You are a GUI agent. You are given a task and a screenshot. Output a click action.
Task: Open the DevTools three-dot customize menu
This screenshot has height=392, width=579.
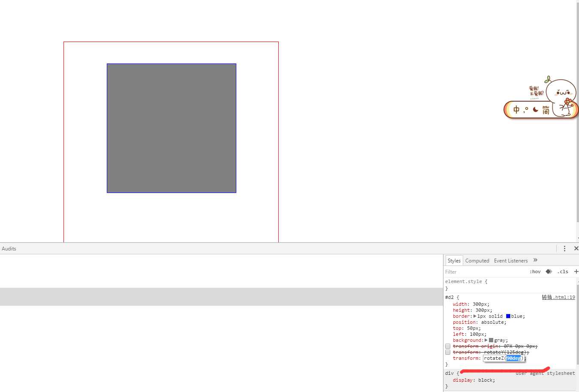click(564, 248)
